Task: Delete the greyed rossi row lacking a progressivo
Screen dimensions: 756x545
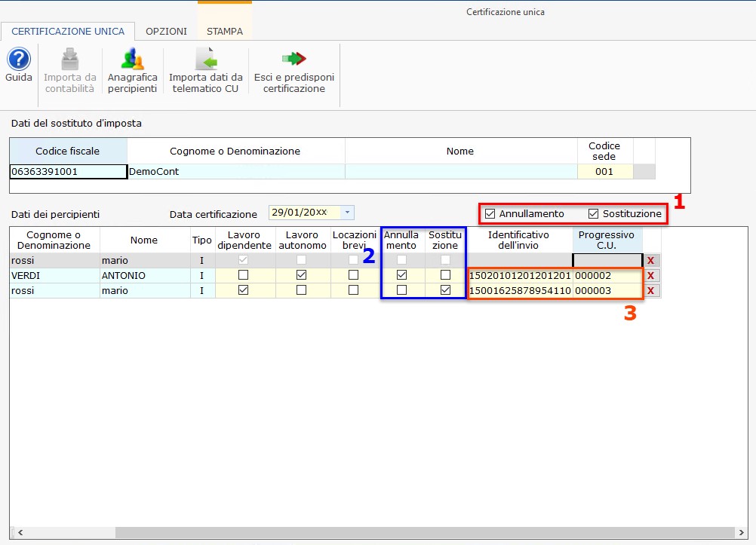Action: pos(650,261)
